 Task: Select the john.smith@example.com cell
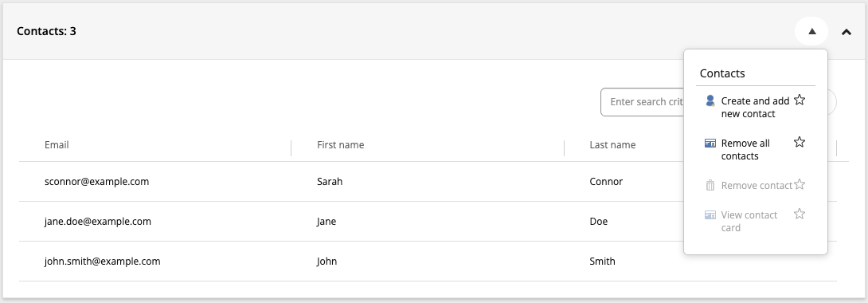click(103, 261)
